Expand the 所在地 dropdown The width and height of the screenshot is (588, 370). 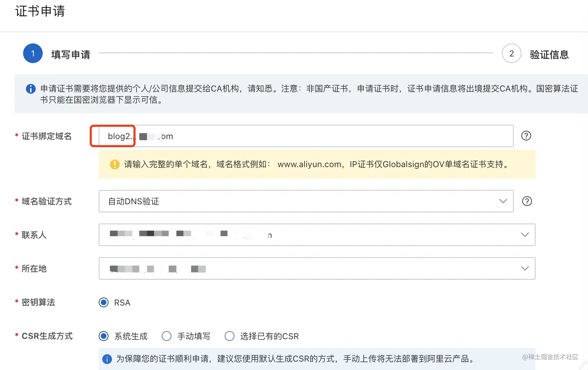point(317,268)
